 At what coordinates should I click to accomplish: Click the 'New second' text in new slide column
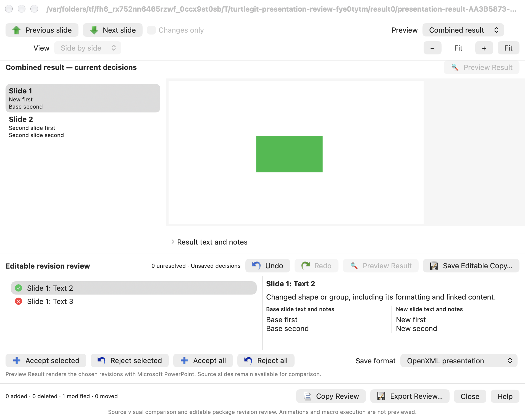pyautogui.click(x=416, y=329)
